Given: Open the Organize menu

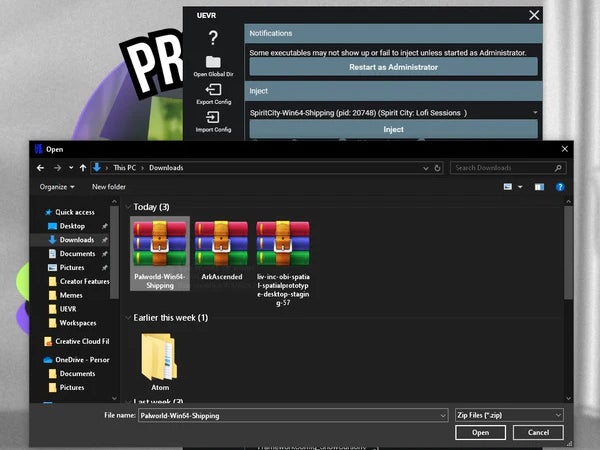Looking at the screenshot, I should tap(57, 187).
